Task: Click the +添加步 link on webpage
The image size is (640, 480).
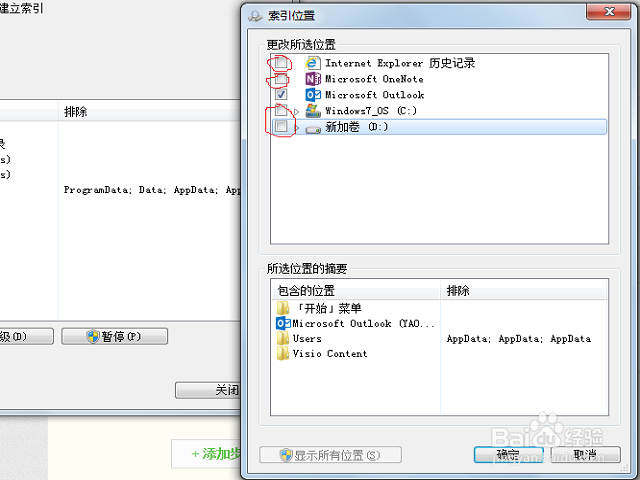Action: (216, 453)
